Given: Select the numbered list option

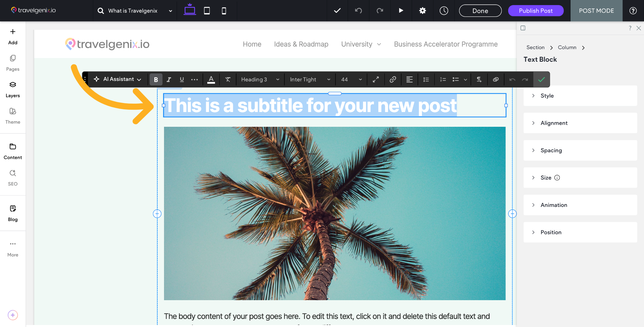Looking at the screenshot, I should tap(442, 79).
